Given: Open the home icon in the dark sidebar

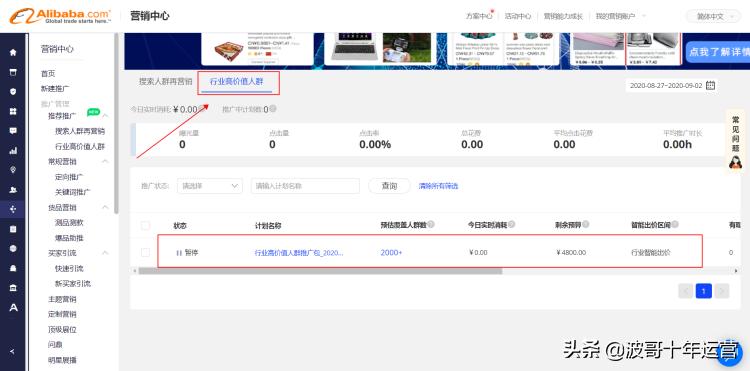Looking at the screenshot, I should coord(13,52).
